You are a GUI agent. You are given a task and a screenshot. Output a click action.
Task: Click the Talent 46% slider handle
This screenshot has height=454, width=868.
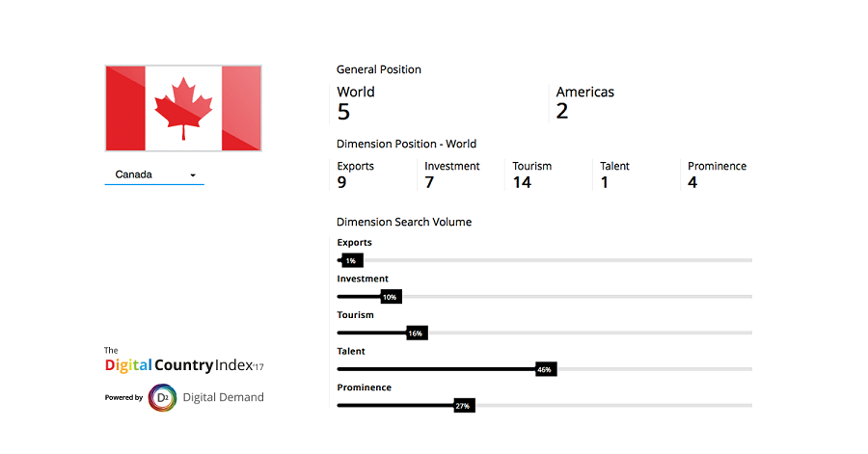click(x=545, y=369)
